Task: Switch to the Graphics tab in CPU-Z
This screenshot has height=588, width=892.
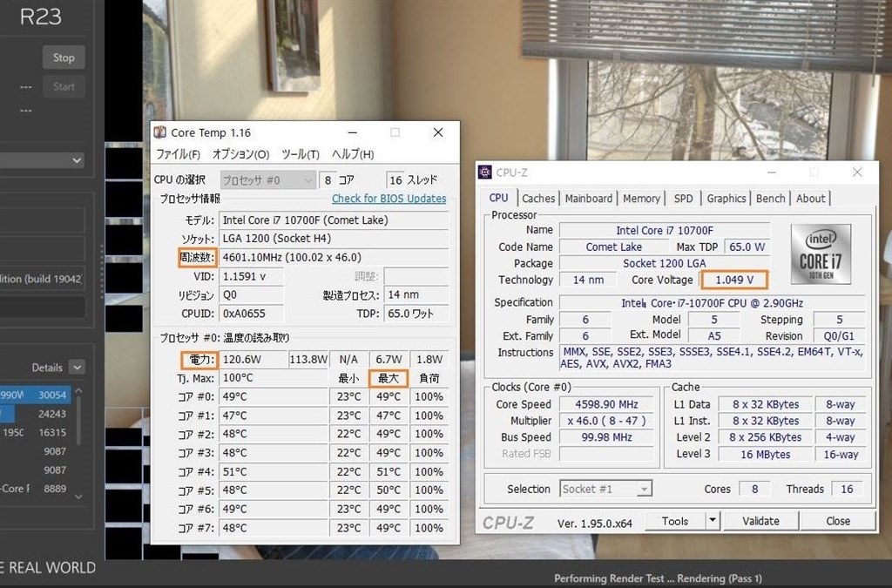Action: point(726,199)
